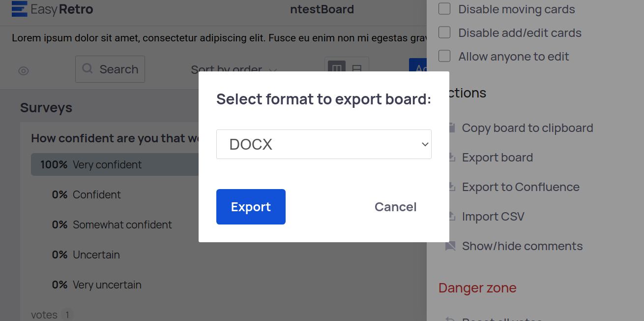Choose Export to Confluence menu item
The image size is (644, 321).
click(x=520, y=187)
